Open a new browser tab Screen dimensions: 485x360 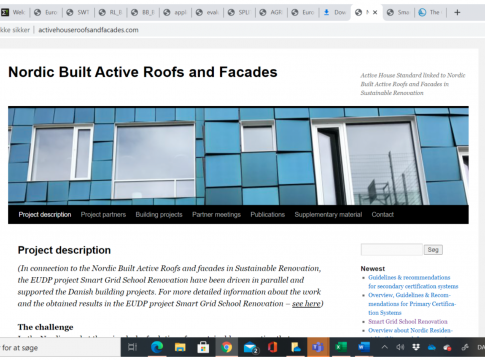click(x=457, y=12)
